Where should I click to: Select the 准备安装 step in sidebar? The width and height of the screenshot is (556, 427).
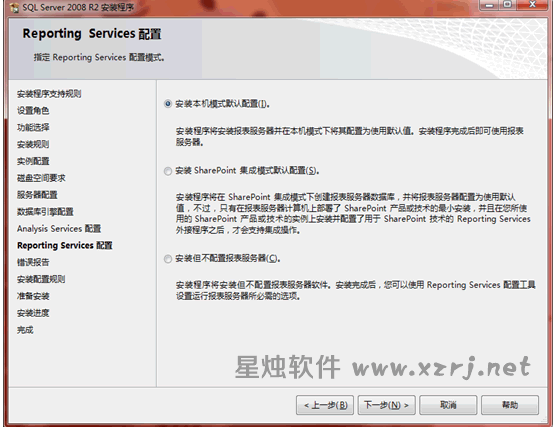33,296
